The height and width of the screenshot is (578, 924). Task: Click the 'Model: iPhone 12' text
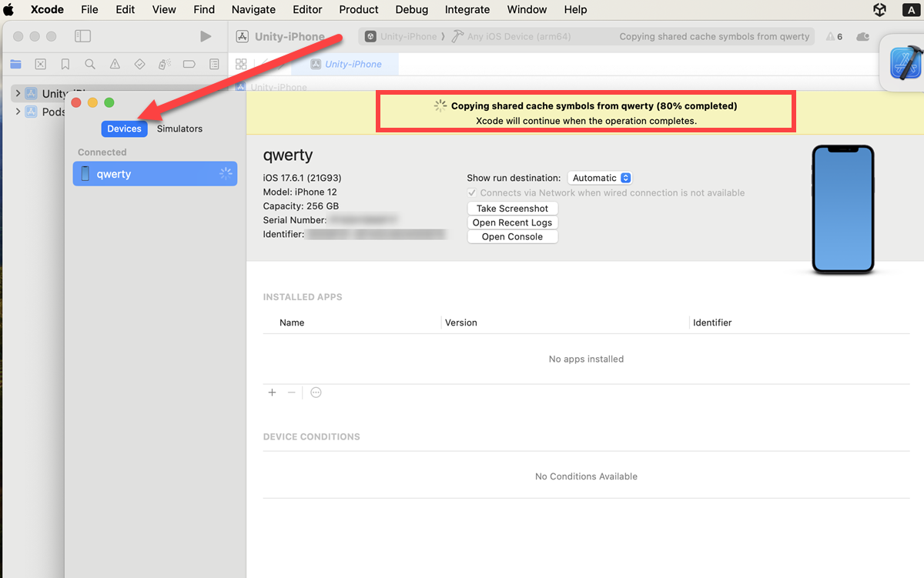coord(300,192)
